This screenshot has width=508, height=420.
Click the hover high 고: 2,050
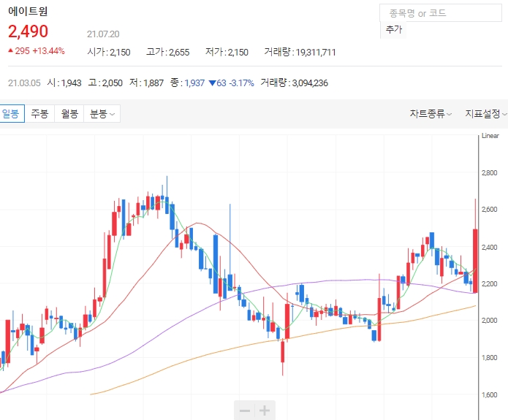point(105,83)
